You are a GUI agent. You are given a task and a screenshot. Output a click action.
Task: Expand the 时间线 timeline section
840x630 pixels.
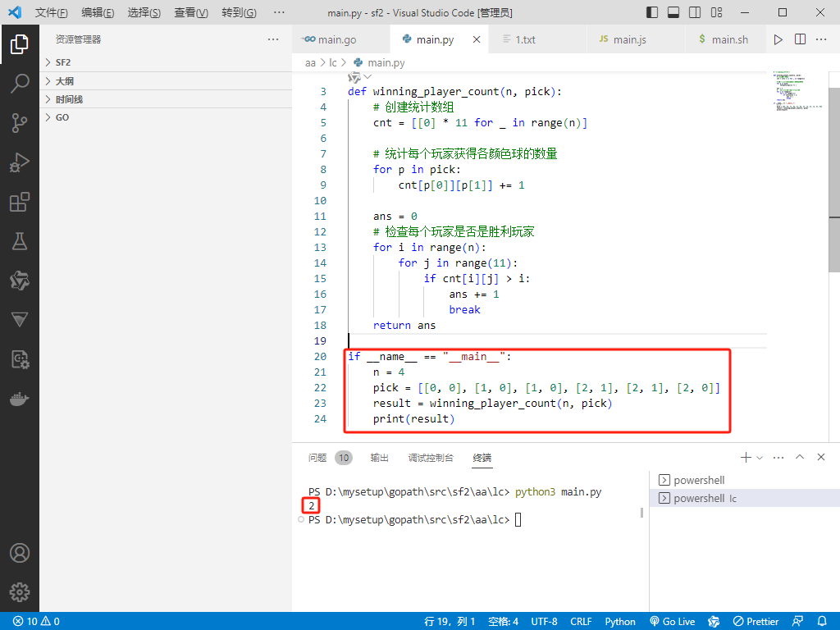tap(166, 99)
